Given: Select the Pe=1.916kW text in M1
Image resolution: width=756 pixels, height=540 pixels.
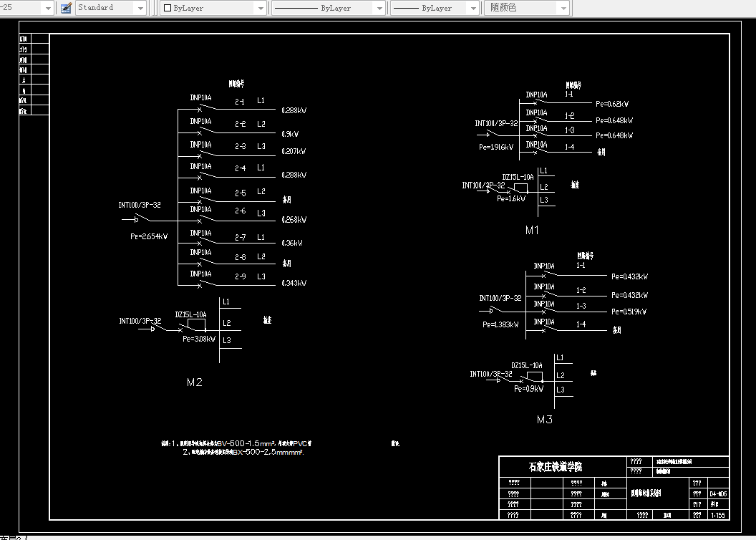Looking at the screenshot, I should pos(496,147).
